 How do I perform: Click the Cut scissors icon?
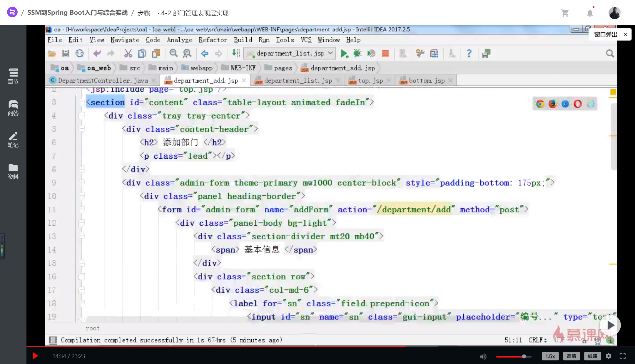[x=128, y=53]
